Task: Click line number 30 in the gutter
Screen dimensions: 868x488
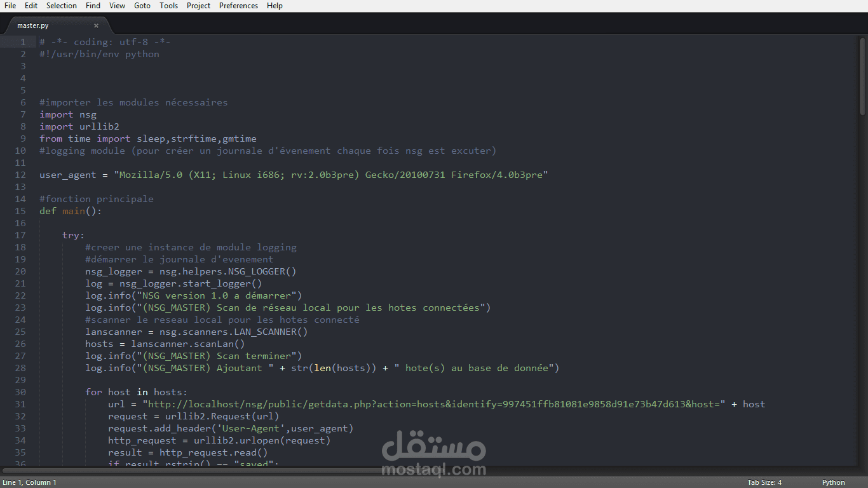Action: tap(21, 392)
